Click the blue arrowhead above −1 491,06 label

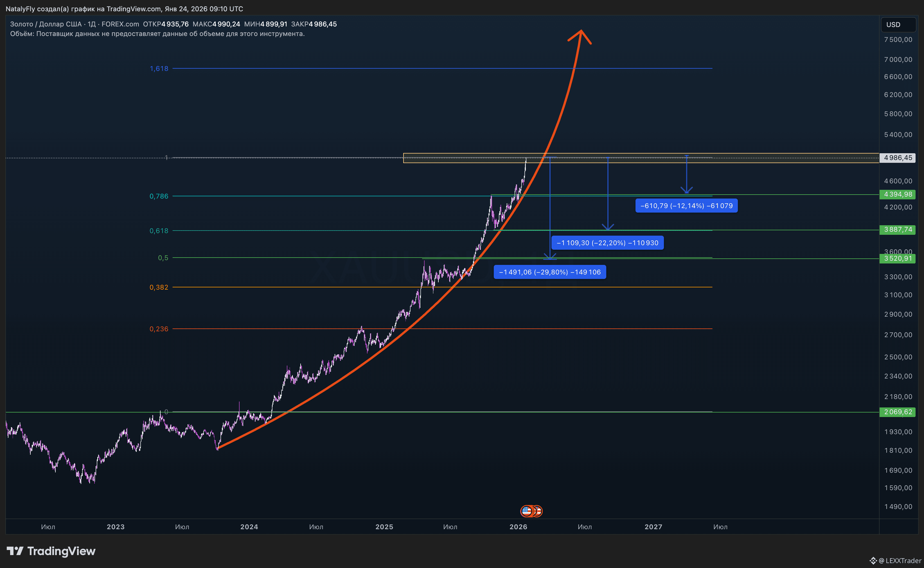click(x=550, y=256)
